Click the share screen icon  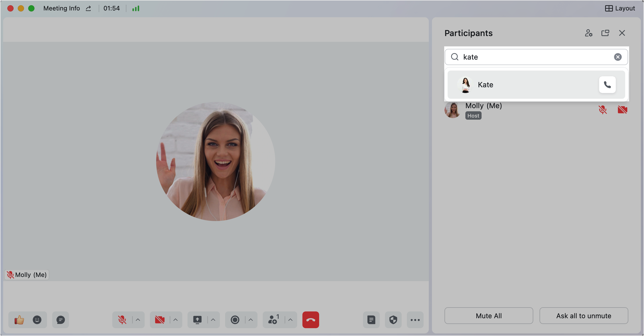point(197,320)
